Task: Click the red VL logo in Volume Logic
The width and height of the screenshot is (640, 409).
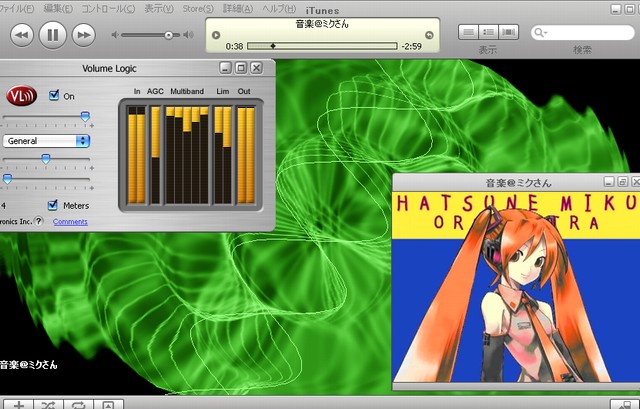Action: tap(22, 96)
